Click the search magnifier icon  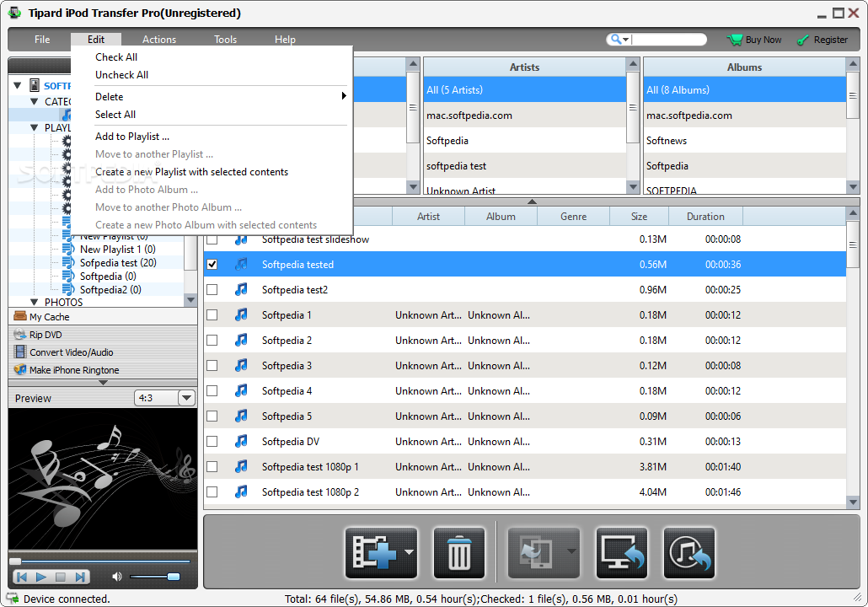click(x=615, y=40)
